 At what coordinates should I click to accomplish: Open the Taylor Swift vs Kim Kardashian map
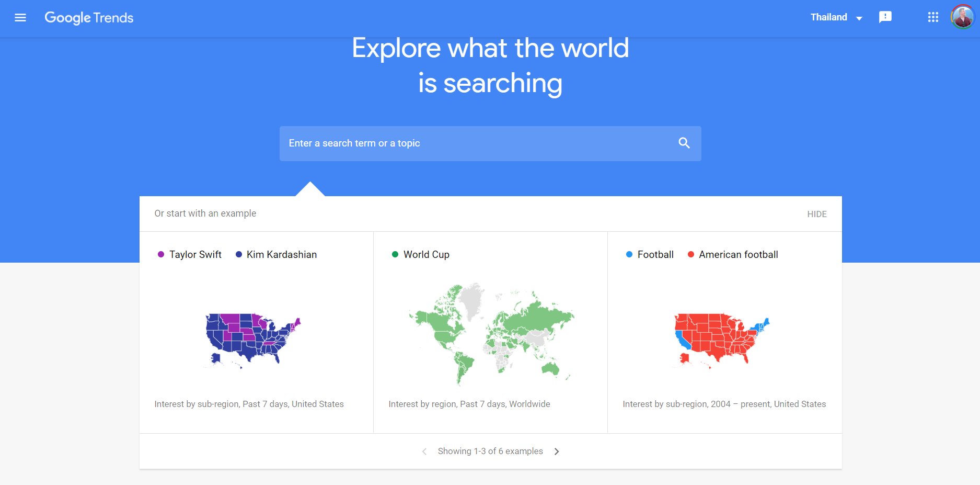[253, 340]
